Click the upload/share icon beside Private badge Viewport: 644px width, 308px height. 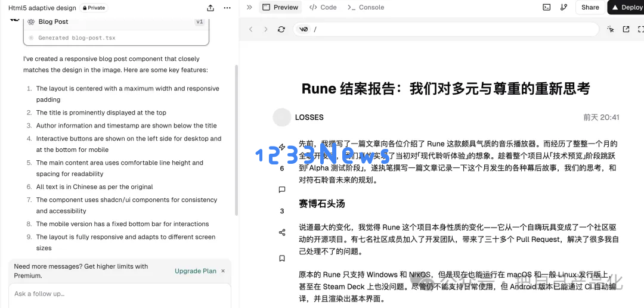click(210, 8)
